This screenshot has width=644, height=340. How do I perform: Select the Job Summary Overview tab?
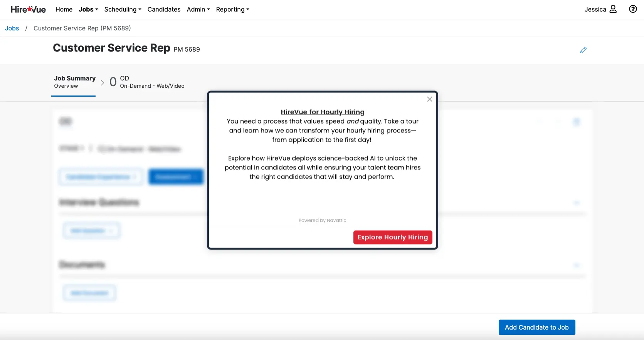pos(74,82)
